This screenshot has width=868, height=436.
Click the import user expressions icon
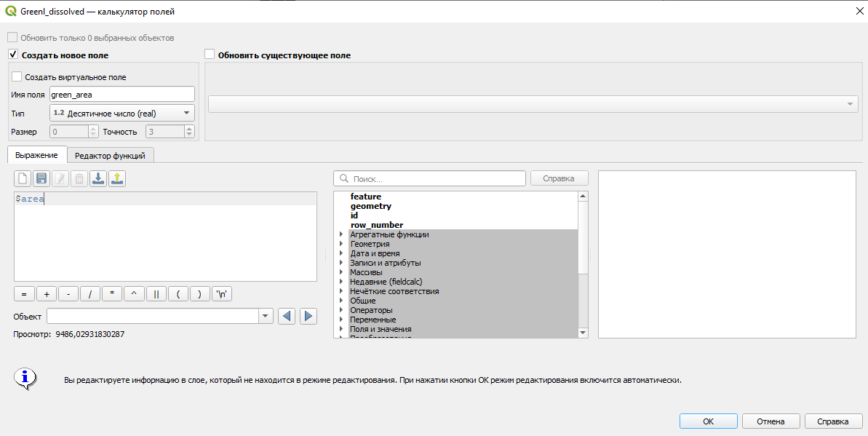pos(98,179)
